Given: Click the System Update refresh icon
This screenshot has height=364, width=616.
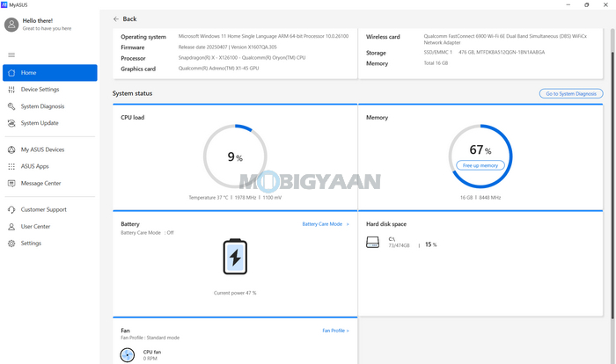Looking at the screenshot, I should point(11,123).
